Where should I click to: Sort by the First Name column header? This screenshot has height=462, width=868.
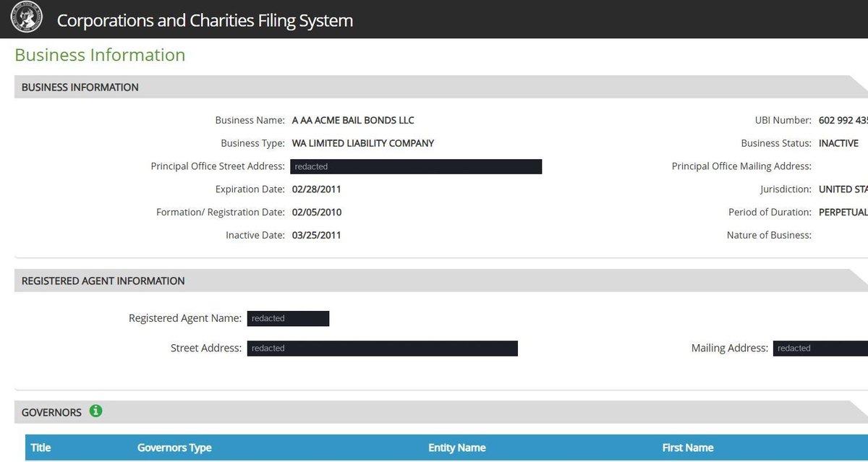tap(688, 448)
